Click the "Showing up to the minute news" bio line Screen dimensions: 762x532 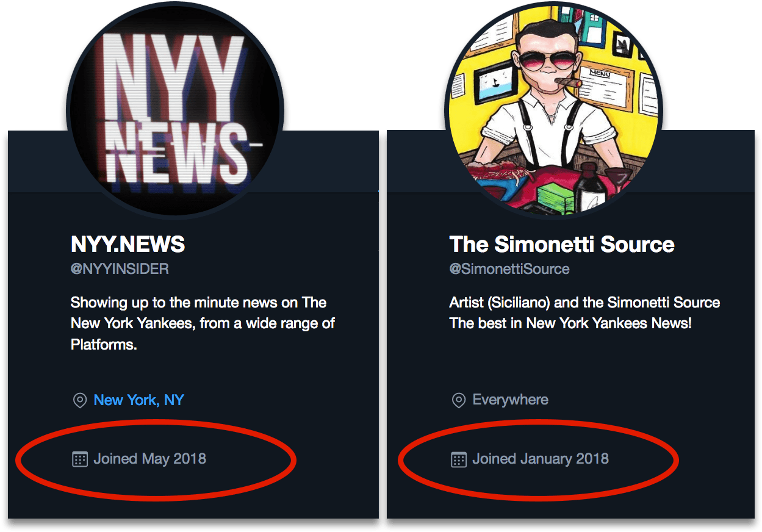click(x=198, y=303)
